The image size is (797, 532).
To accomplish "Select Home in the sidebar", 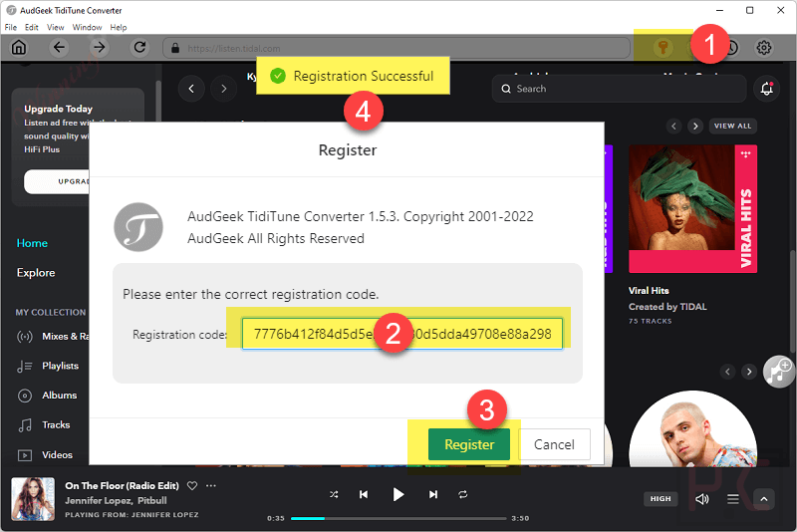I will coord(32,243).
